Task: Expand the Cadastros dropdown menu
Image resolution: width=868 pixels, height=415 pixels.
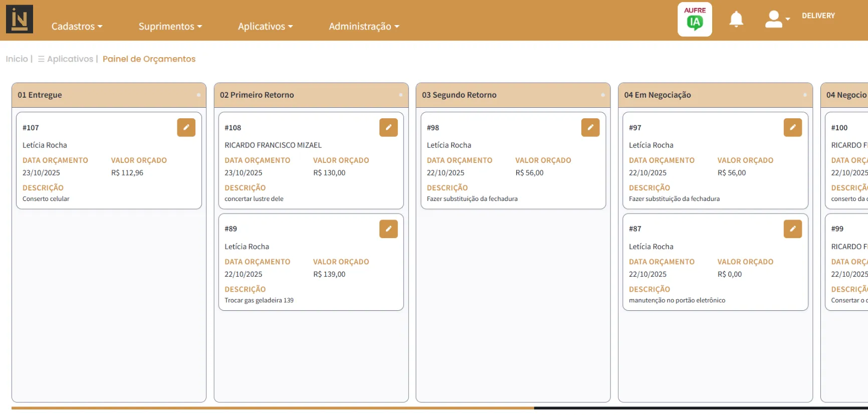Action: (77, 27)
